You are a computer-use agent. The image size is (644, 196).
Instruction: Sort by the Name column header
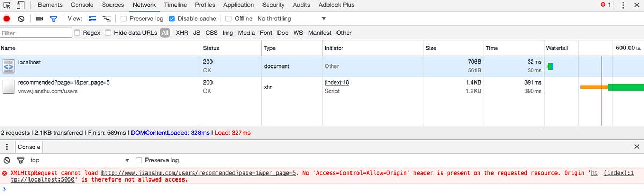click(100, 48)
